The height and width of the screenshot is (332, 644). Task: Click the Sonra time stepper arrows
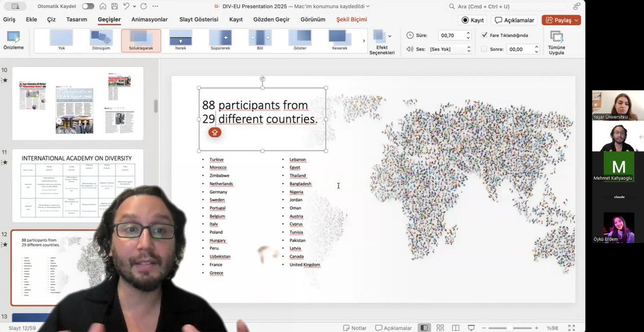(536, 49)
